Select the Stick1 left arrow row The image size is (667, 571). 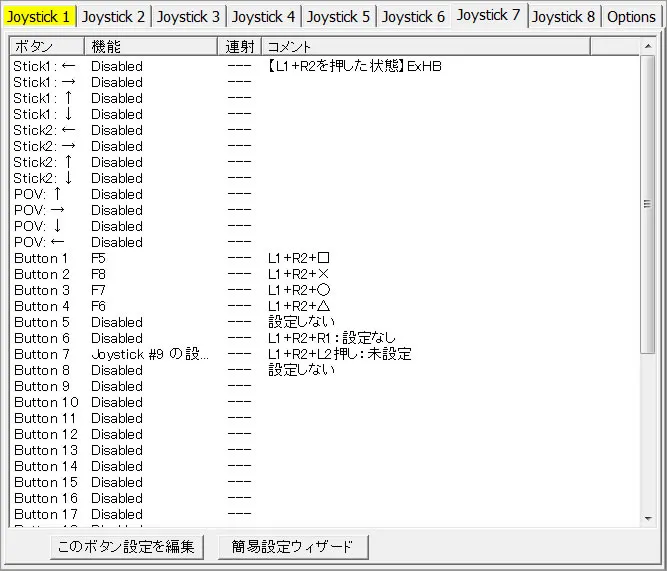pos(324,66)
